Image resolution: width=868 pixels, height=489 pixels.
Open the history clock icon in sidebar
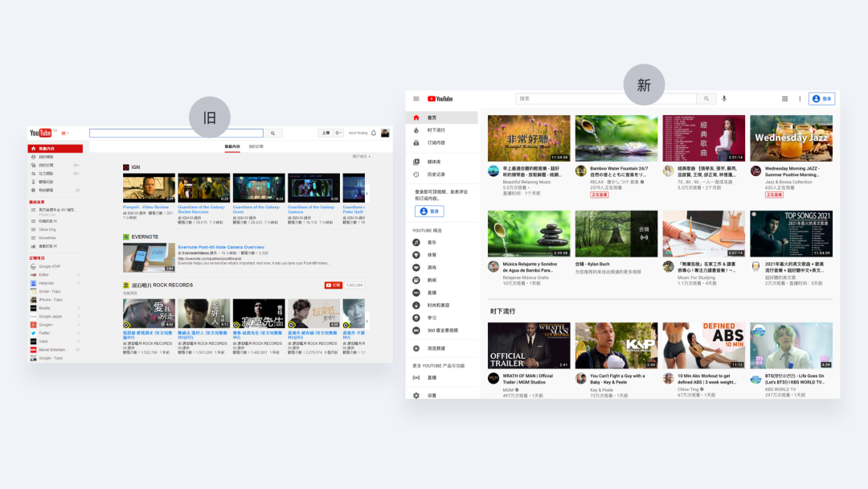[416, 175]
